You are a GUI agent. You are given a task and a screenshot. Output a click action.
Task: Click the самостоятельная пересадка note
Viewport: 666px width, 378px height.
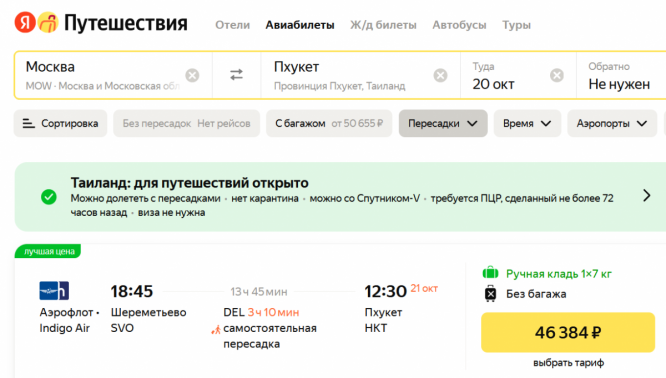click(x=270, y=336)
